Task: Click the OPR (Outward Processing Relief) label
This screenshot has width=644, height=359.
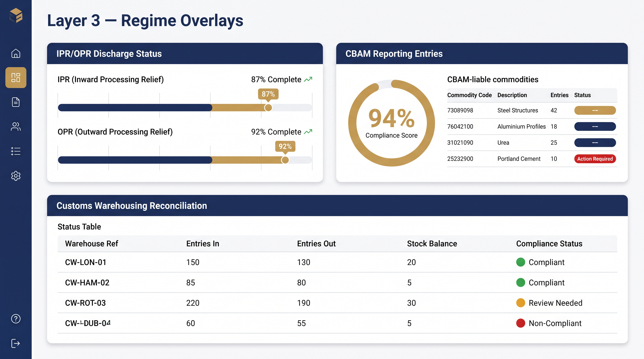Action: [115, 132]
